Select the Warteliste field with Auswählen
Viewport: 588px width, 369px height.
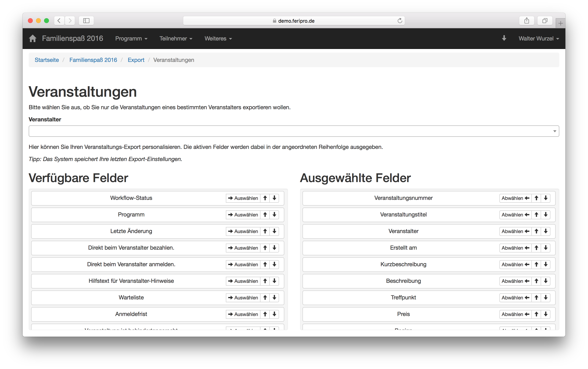(243, 298)
